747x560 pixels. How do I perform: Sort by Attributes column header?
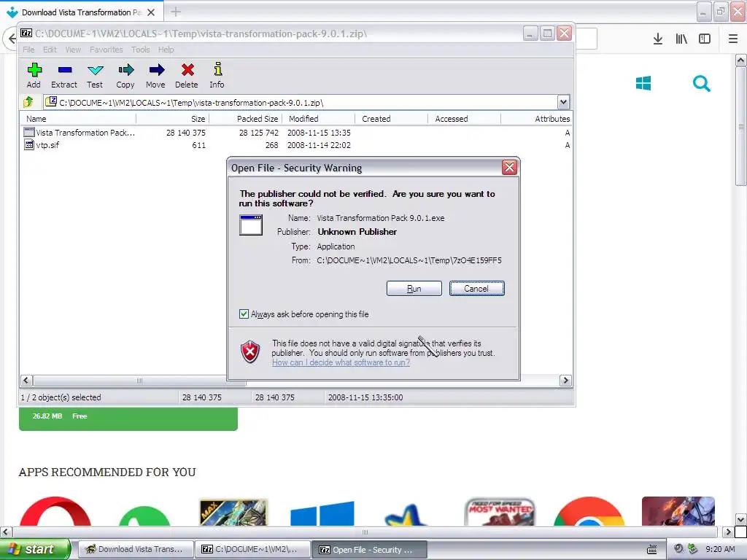(536, 119)
